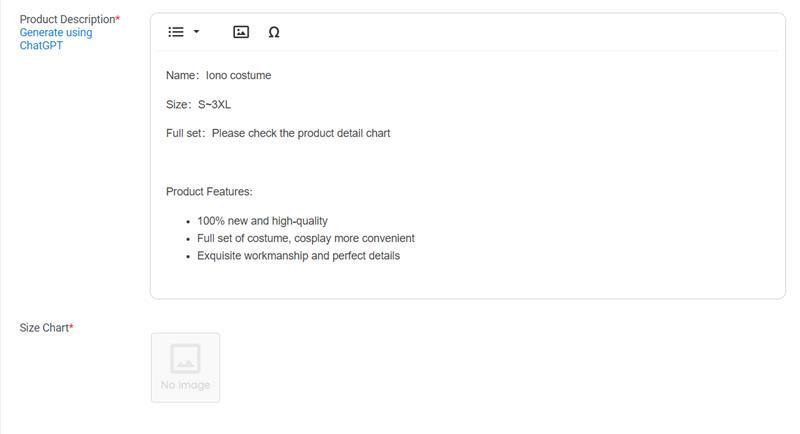Click the 'Full set of costume' bullet item
Screen dimensions: 800x434
coord(306,238)
